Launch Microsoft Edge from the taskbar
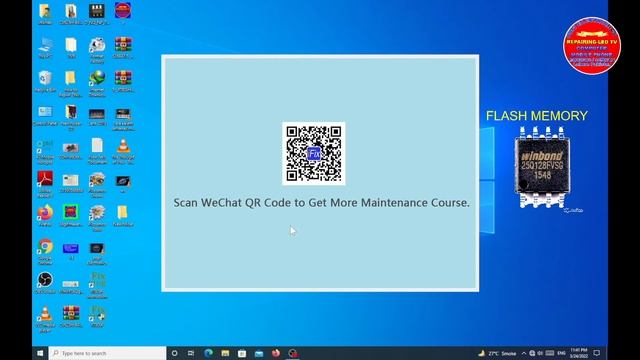 tap(208, 353)
